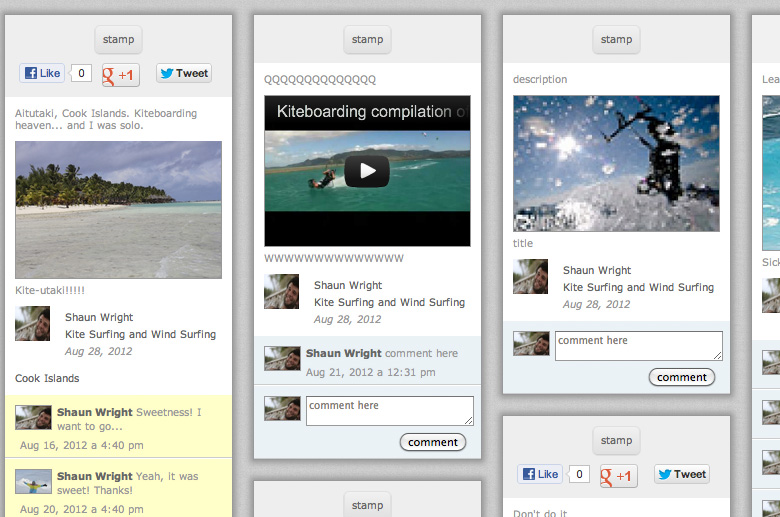Click the Facebook Like button in first card
Viewport: 780px width, 517px height.
click(42, 73)
